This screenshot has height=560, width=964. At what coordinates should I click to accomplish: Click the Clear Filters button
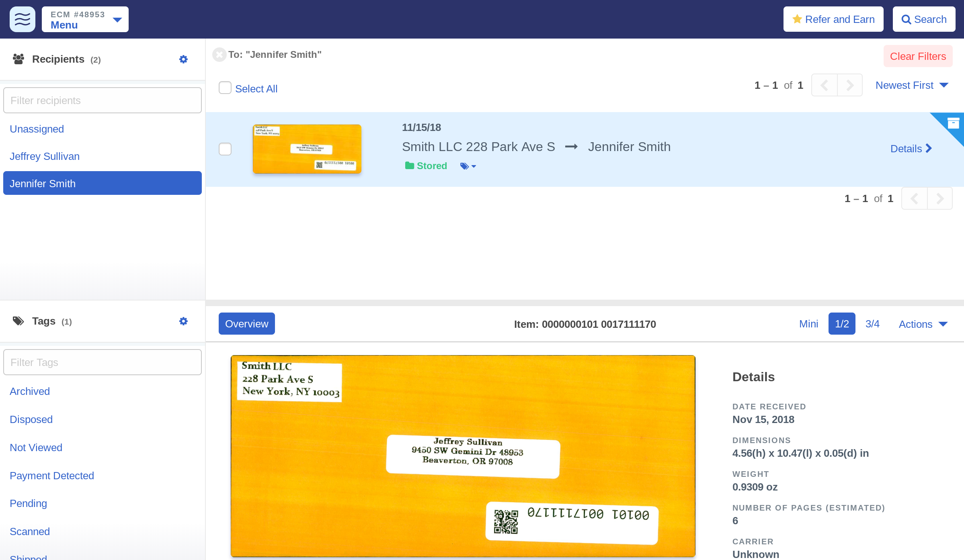coord(918,56)
